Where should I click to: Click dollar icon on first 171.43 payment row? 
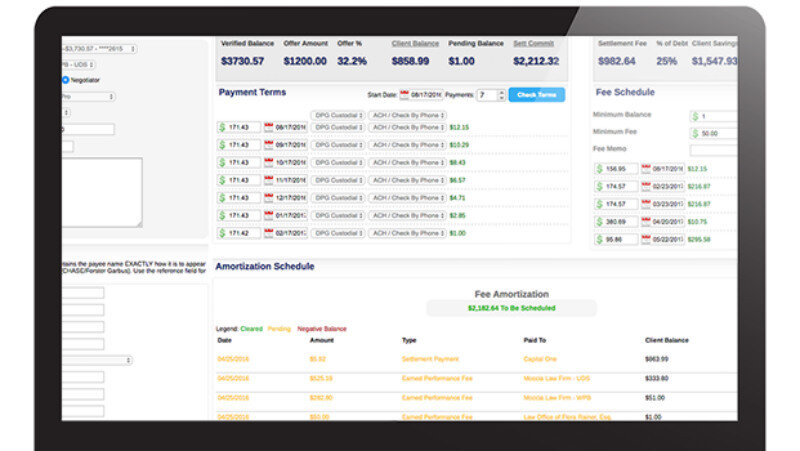pos(223,128)
